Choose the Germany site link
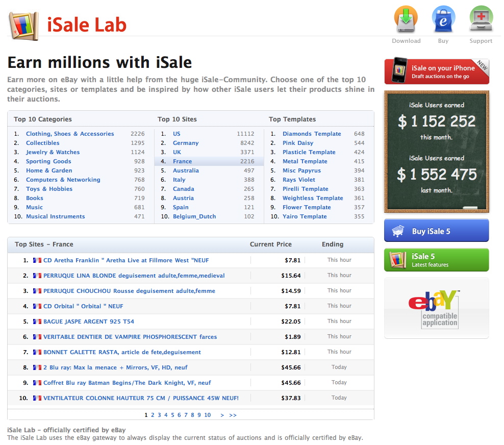Viewport: 504px width, 445px height. [186, 143]
